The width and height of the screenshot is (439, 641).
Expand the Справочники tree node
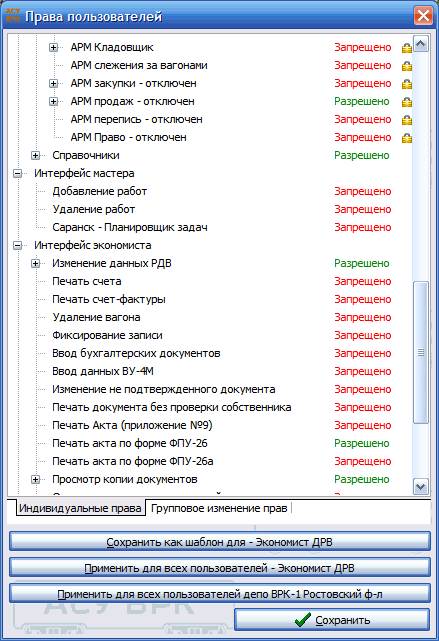click(x=36, y=155)
